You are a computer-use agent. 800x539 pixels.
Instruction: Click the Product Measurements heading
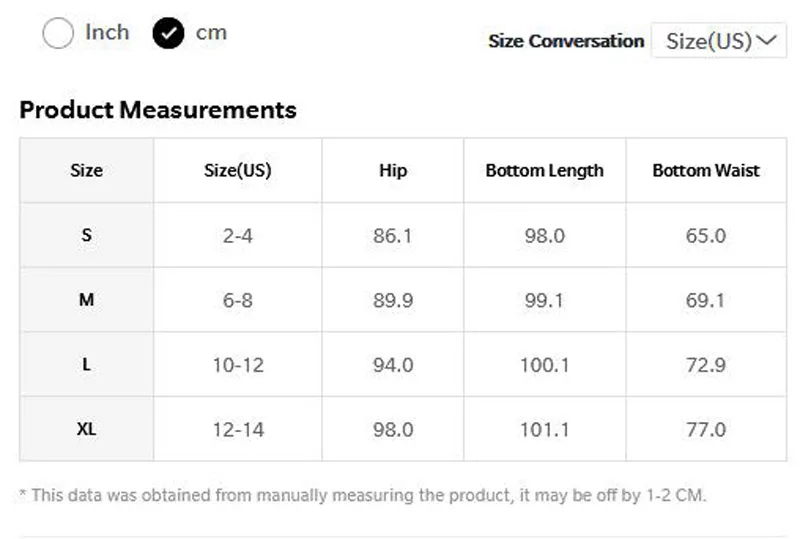point(158,110)
